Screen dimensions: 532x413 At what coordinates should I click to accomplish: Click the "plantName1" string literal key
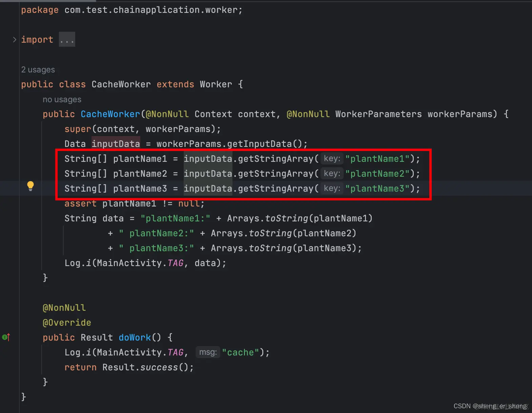377,159
